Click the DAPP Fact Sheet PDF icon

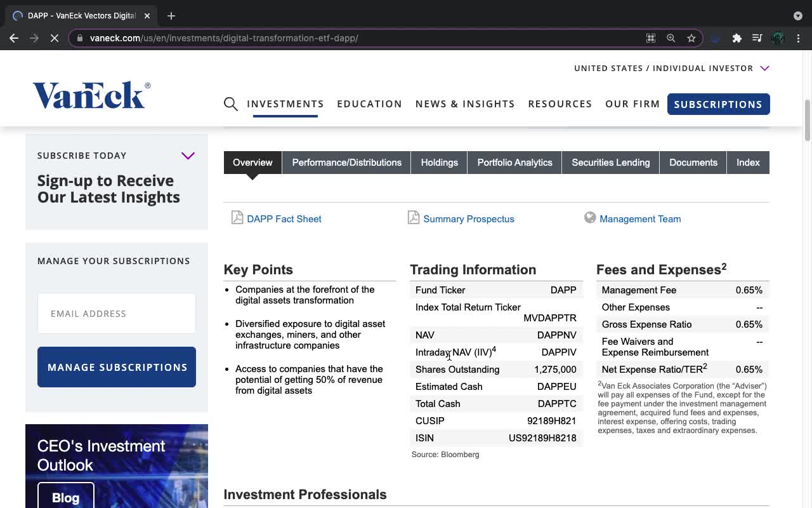tap(237, 218)
